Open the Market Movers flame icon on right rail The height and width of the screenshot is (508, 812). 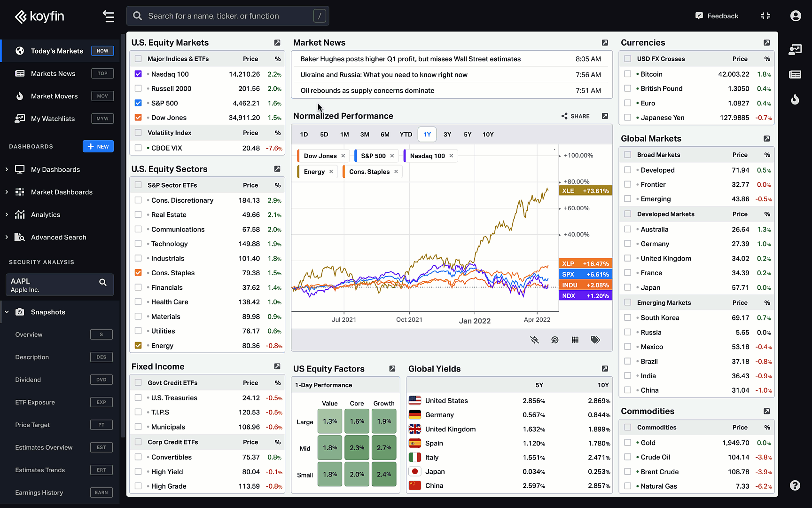point(796,99)
